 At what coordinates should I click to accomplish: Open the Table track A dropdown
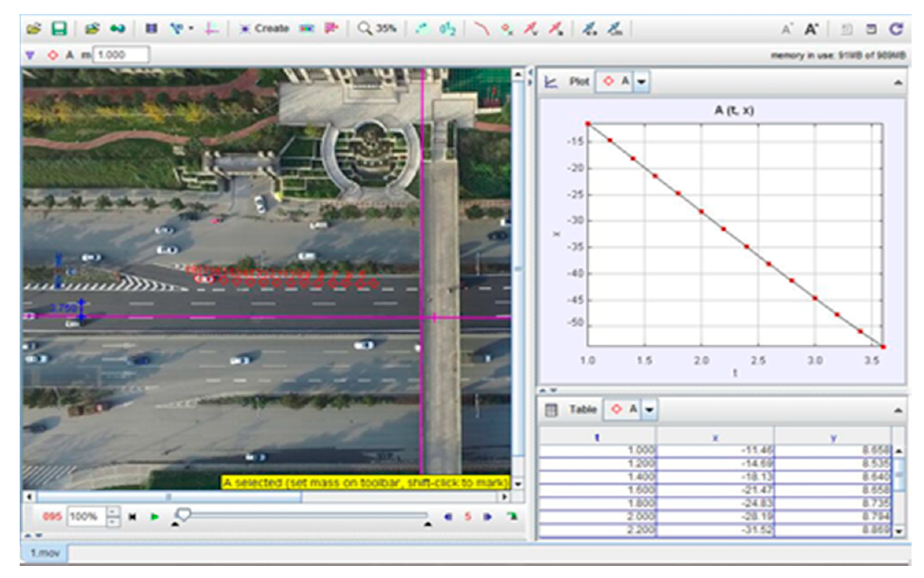[x=649, y=410]
